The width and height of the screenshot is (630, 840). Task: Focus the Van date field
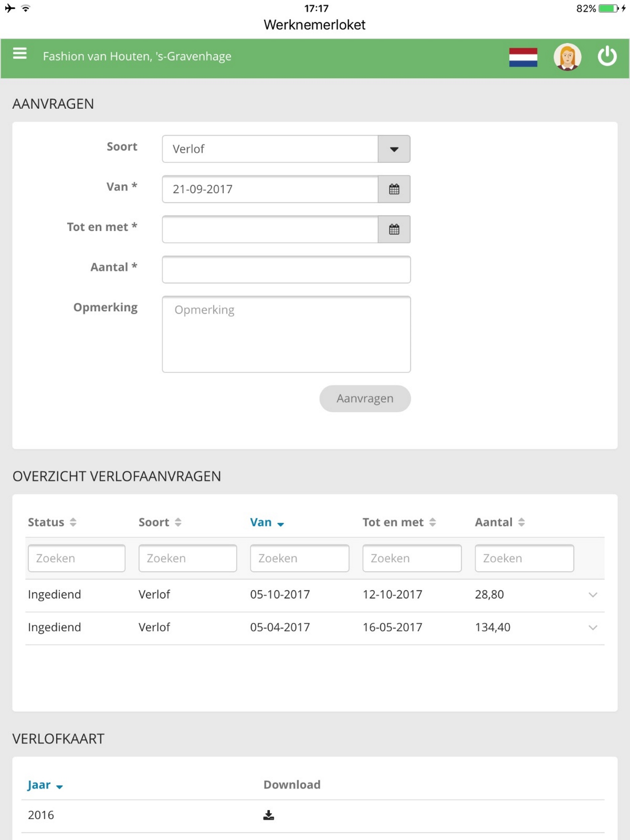(270, 189)
